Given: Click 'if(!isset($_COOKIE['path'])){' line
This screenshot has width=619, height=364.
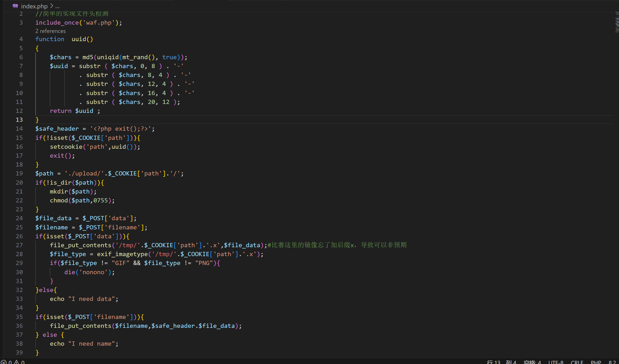Looking at the screenshot, I should tap(88, 138).
